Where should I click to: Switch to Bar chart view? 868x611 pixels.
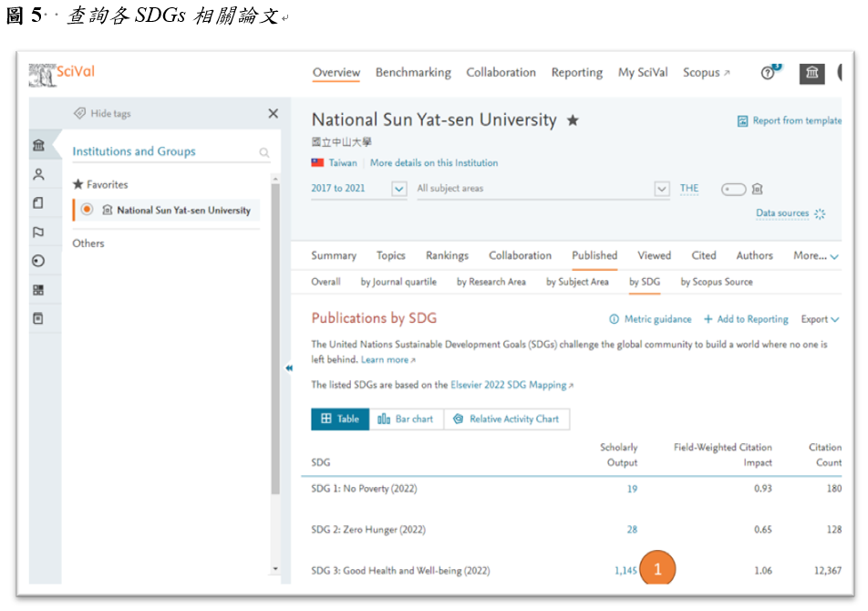406,419
